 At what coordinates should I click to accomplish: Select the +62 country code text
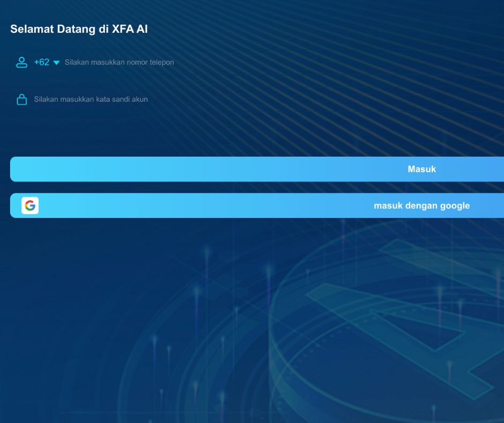41,62
